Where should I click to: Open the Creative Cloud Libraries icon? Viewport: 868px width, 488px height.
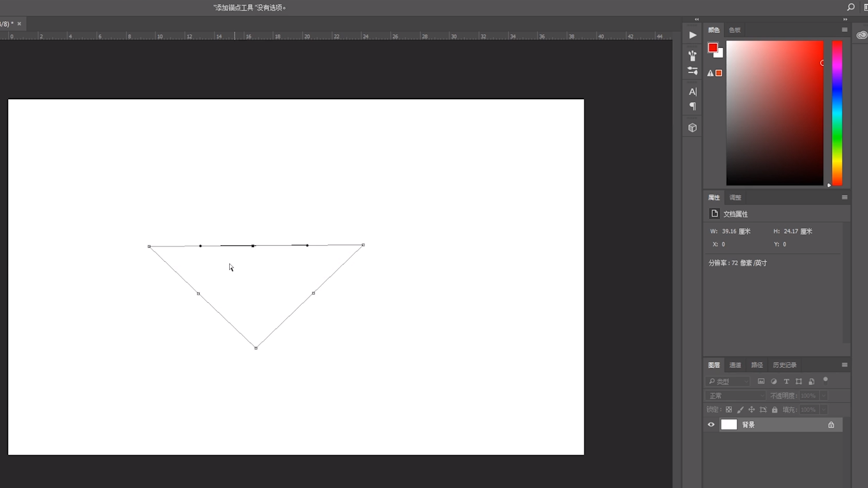[862, 35]
